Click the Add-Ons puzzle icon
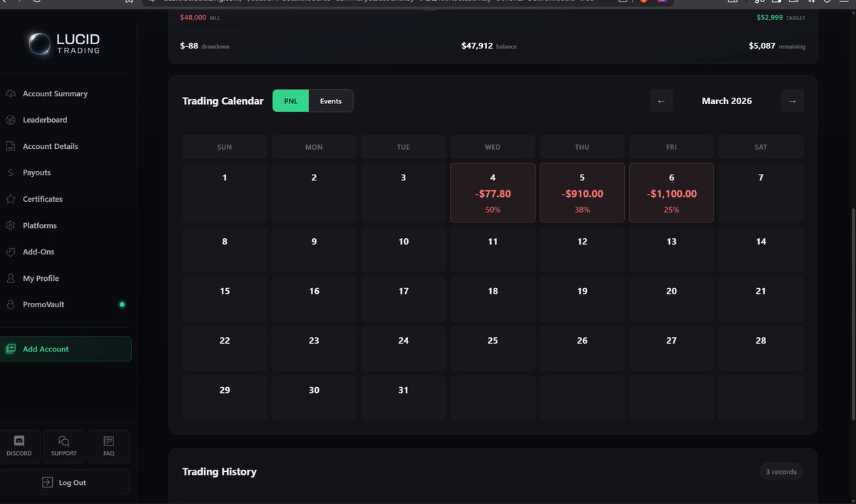This screenshot has height=504, width=856. pyautogui.click(x=10, y=252)
